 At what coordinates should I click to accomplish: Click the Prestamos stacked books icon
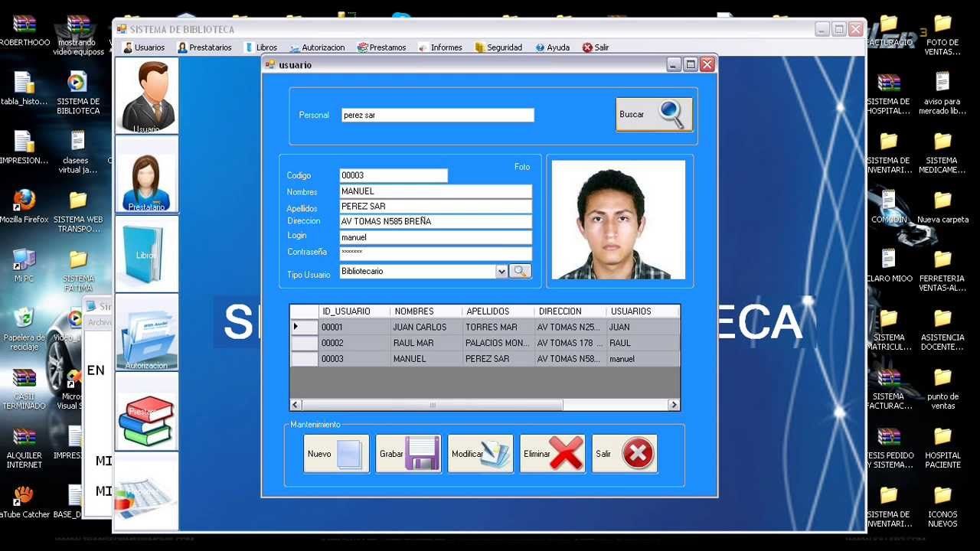(x=146, y=413)
